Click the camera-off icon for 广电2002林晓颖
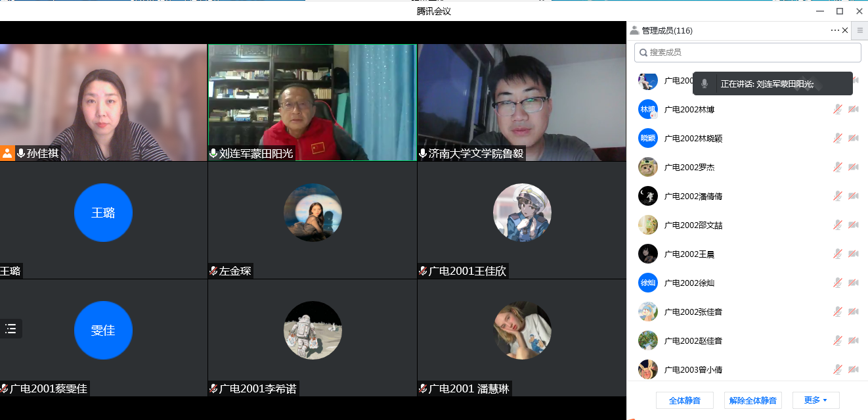 (854, 139)
